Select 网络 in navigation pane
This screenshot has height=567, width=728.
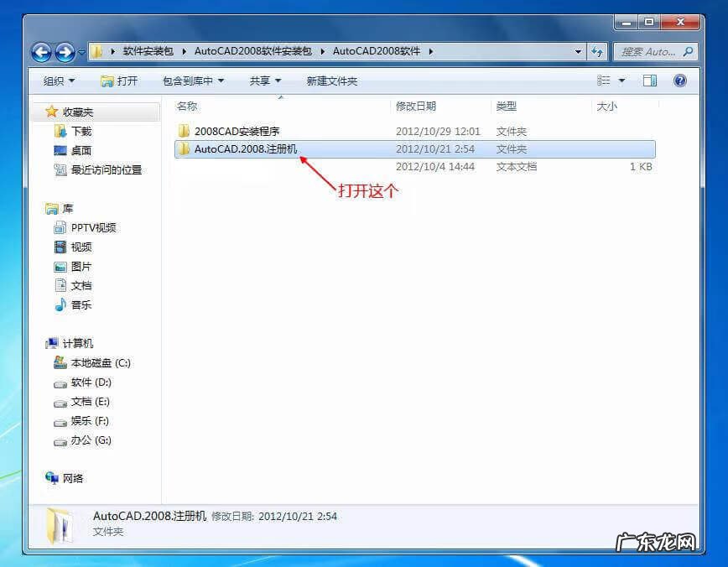coord(73,478)
